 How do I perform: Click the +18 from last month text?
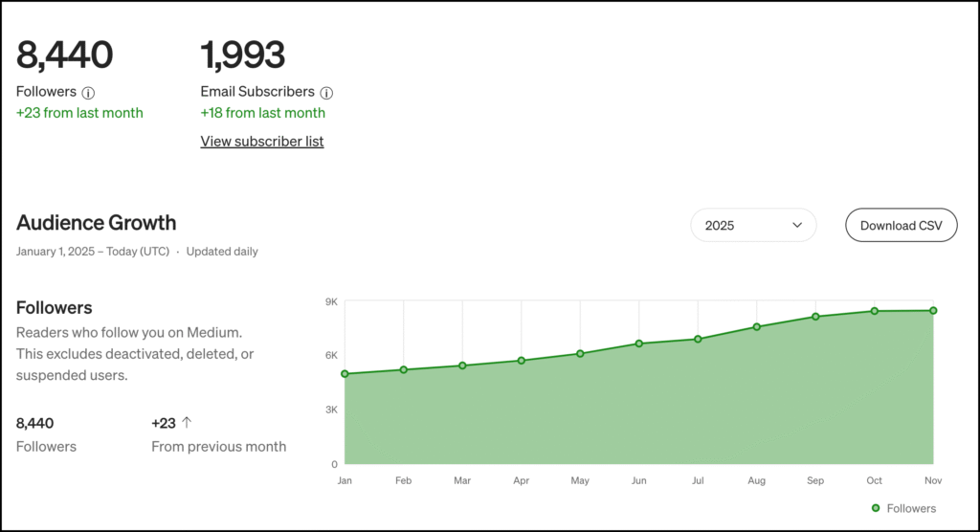click(262, 113)
